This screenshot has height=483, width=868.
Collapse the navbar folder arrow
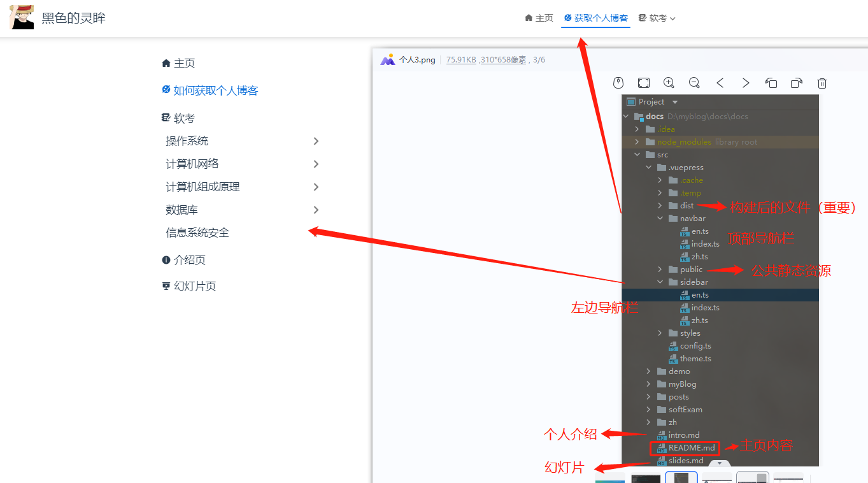tap(660, 219)
